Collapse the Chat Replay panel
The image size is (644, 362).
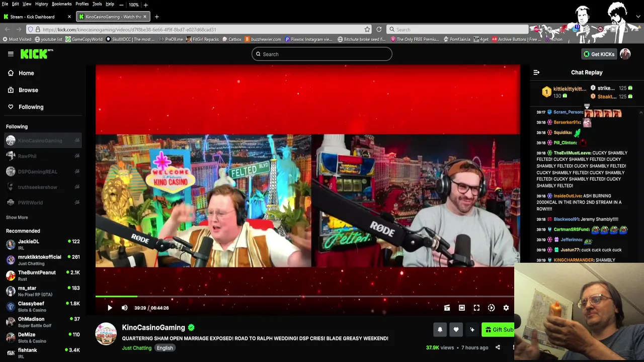pos(536,72)
